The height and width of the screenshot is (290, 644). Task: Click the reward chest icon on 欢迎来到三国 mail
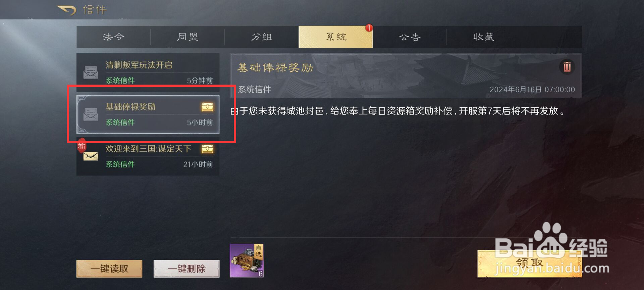[207, 149]
